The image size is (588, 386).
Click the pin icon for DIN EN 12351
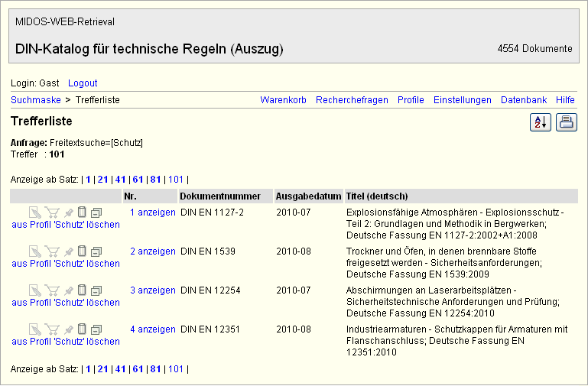[x=68, y=329]
